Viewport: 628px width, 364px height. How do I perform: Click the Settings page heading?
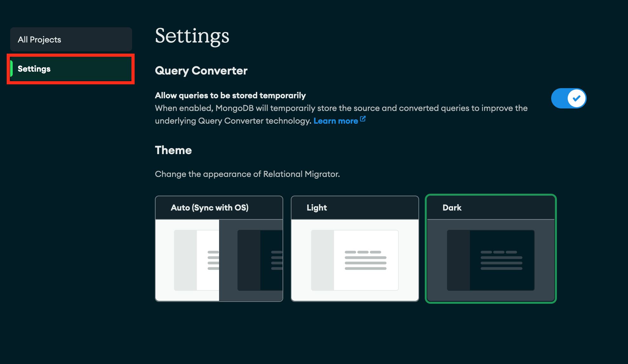[x=192, y=36]
